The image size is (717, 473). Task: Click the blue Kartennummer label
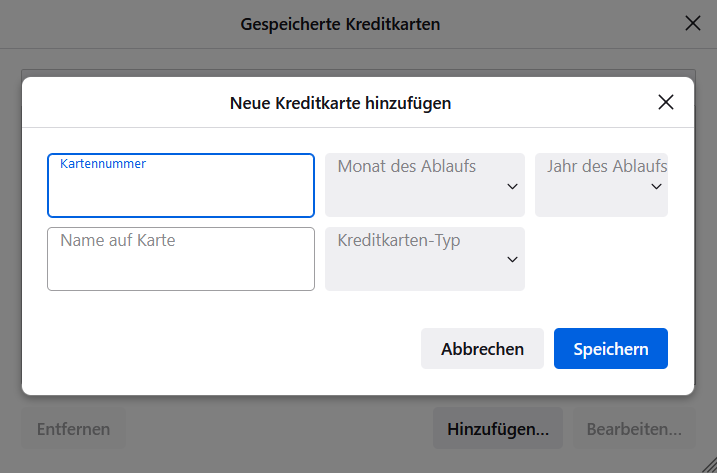103,163
